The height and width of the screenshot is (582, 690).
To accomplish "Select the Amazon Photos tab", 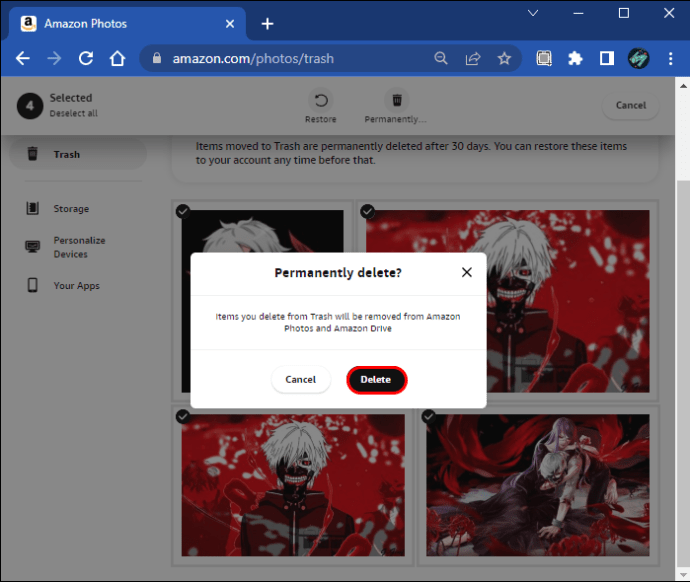I will tap(127, 24).
